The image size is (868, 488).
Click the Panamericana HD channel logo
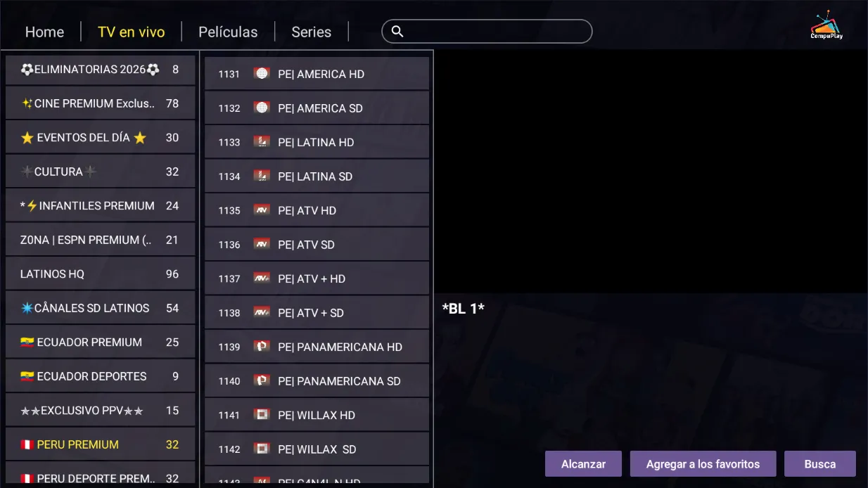coord(262,347)
